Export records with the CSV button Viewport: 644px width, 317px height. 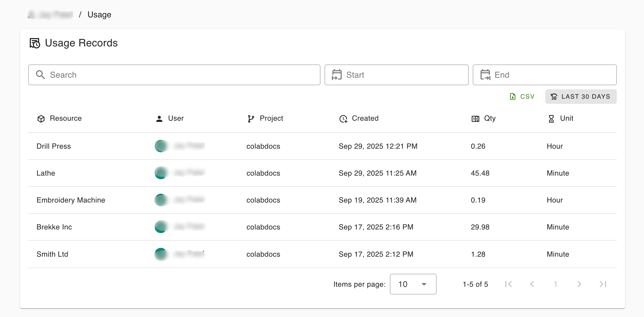click(522, 97)
